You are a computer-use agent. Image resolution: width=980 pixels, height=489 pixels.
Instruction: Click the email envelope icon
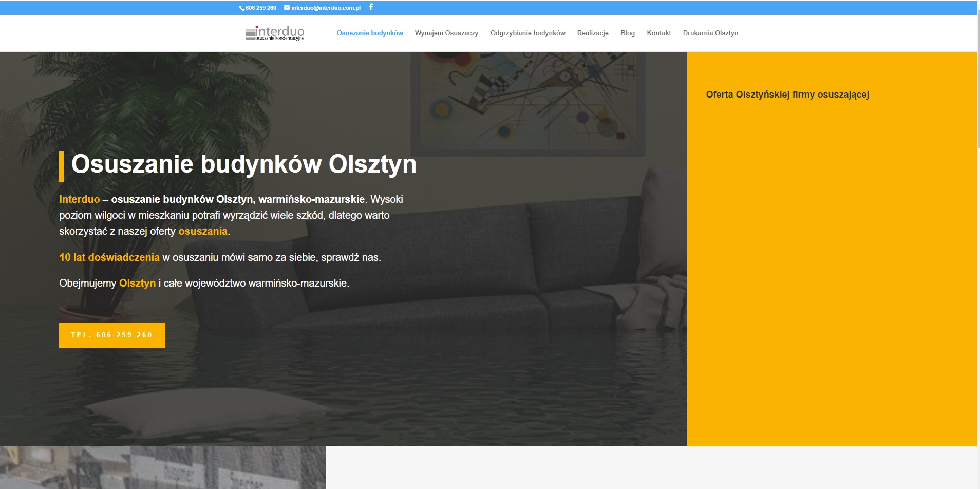tap(287, 8)
